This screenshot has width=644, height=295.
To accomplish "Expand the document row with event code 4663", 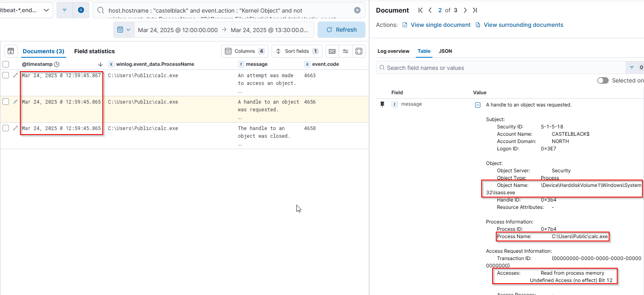I will 15,75.
